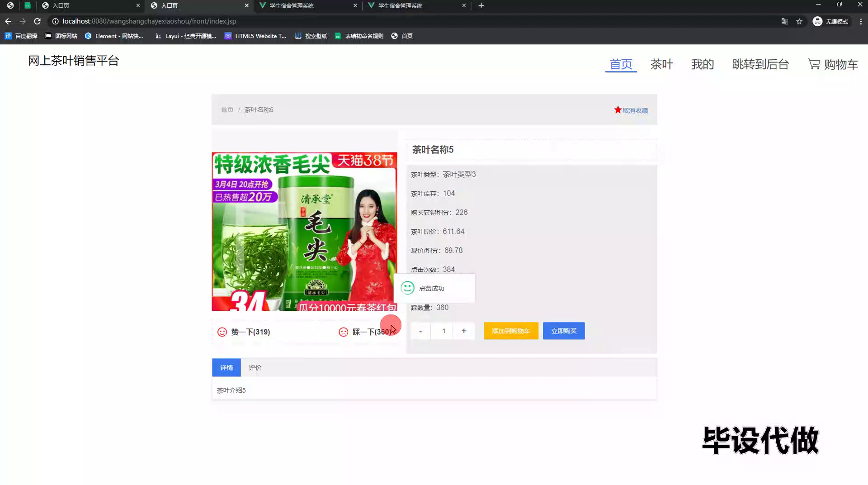Open 图标网站 bookmark
Image resolution: width=868 pixels, height=485 pixels.
61,36
